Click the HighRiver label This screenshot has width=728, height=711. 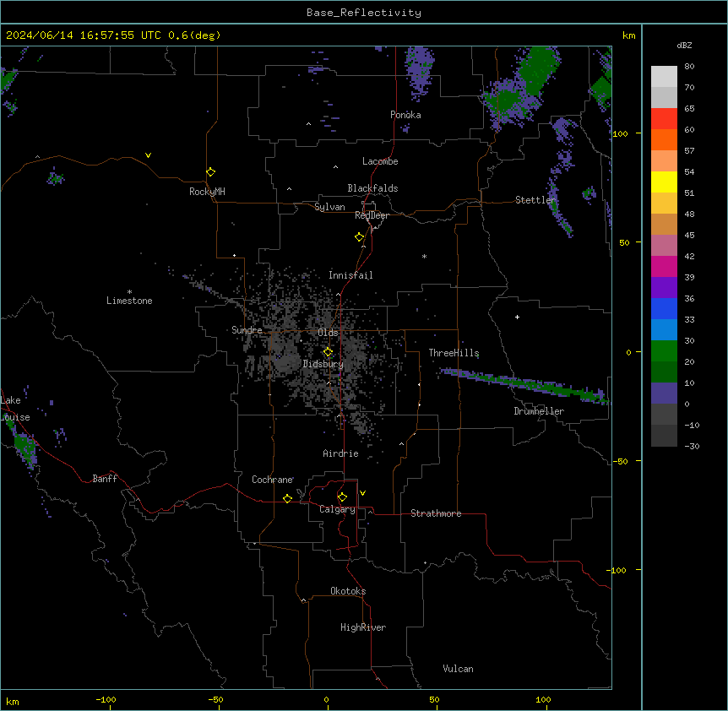pyautogui.click(x=363, y=627)
